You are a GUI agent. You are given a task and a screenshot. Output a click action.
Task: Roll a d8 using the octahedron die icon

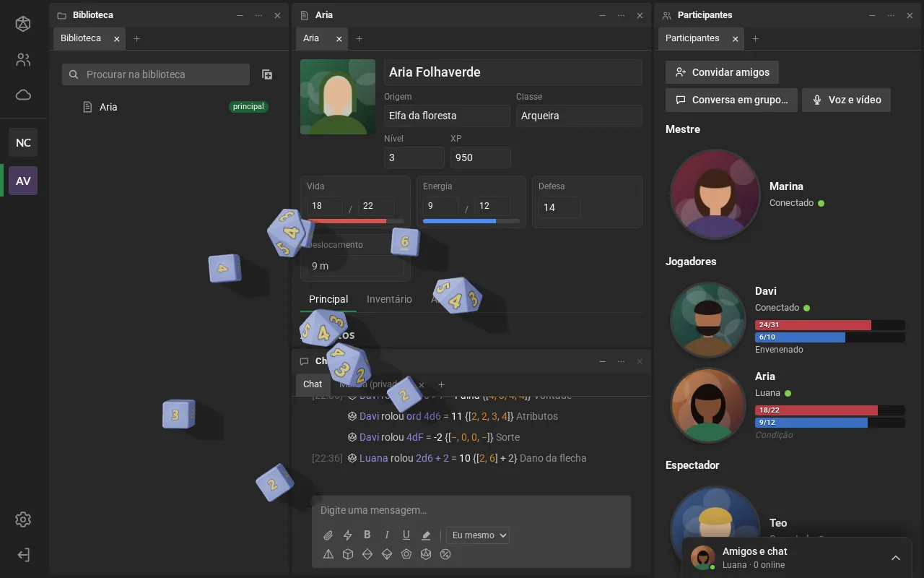pyautogui.click(x=367, y=554)
